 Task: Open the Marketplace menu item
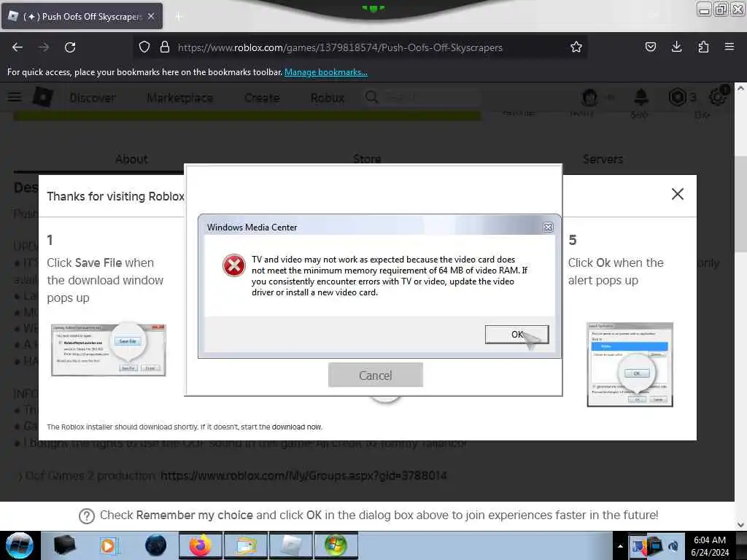(x=180, y=98)
